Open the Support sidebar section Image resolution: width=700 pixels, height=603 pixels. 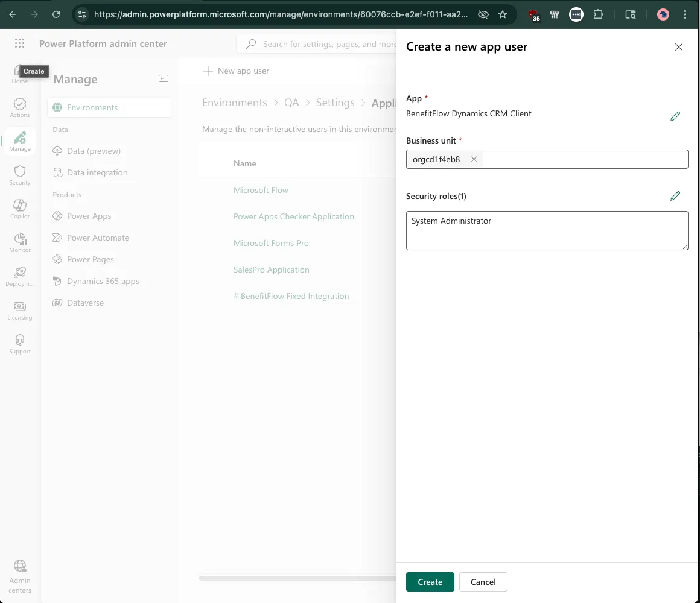click(19, 344)
